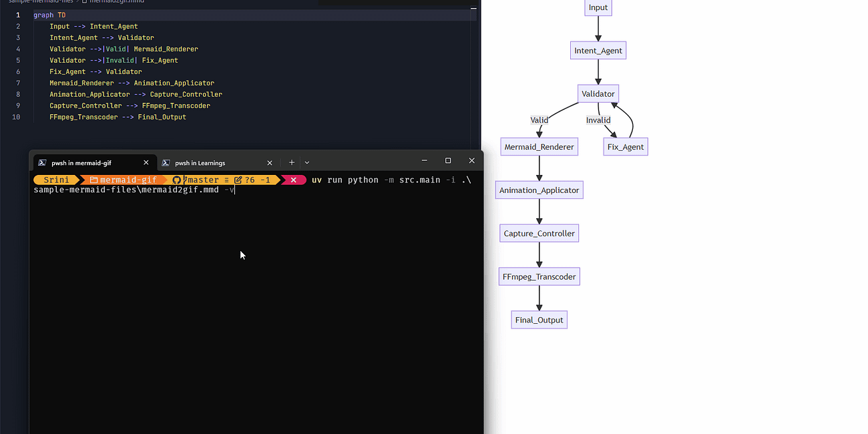This screenshot has height=434, width=868.
Task: Click the 'uv run python' command text
Action: 345,180
